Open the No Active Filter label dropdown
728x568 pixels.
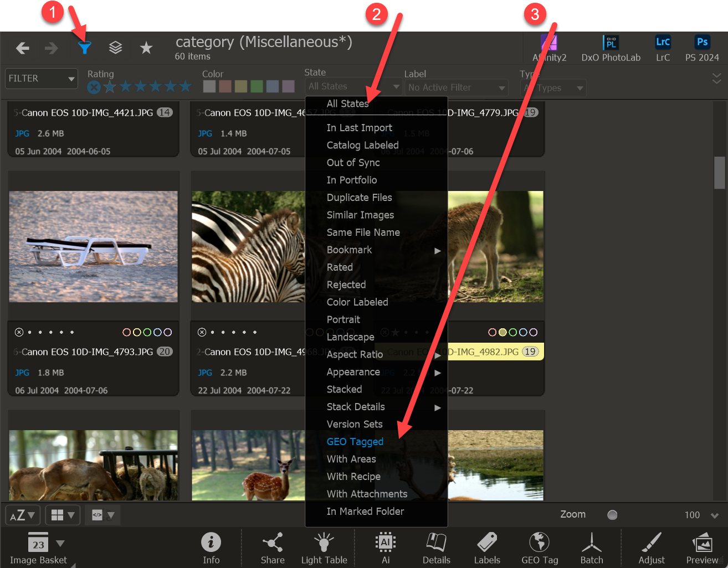[x=457, y=87]
